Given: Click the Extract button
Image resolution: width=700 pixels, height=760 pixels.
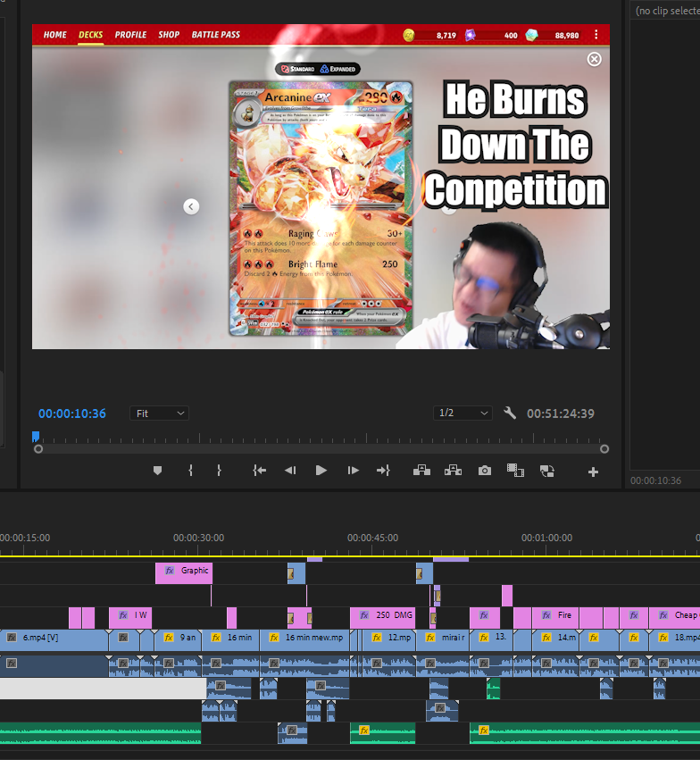Looking at the screenshot, I should (x=453, y=470).
